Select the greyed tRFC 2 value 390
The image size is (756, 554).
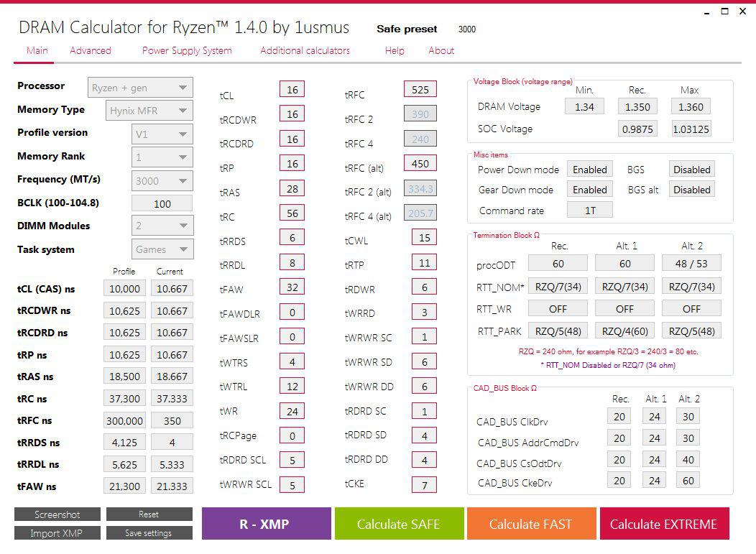click(x=420, y=114)
